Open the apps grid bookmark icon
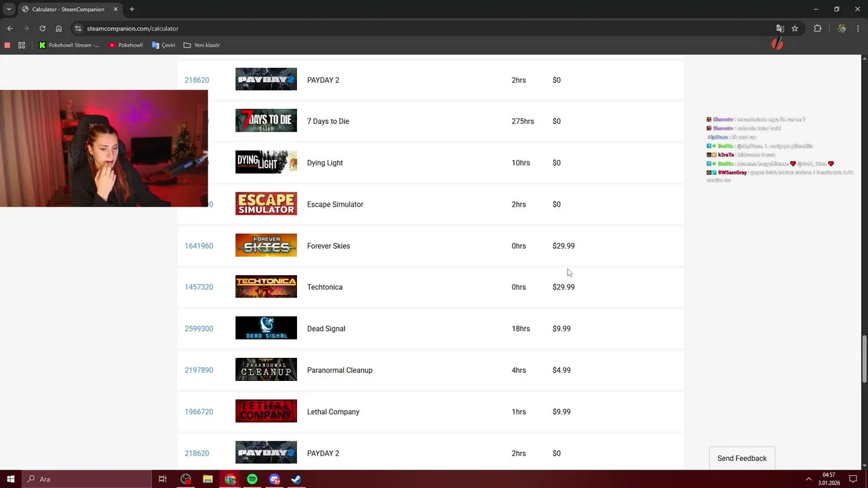 (x=22, y=45)
